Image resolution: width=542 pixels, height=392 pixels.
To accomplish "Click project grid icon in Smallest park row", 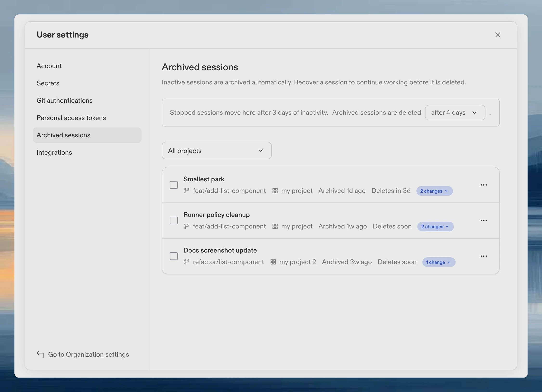I will 275,191.
